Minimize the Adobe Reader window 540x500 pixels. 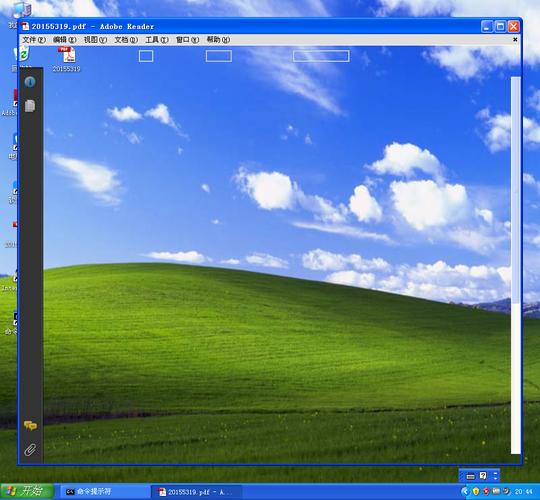click(x=487, y=27)
